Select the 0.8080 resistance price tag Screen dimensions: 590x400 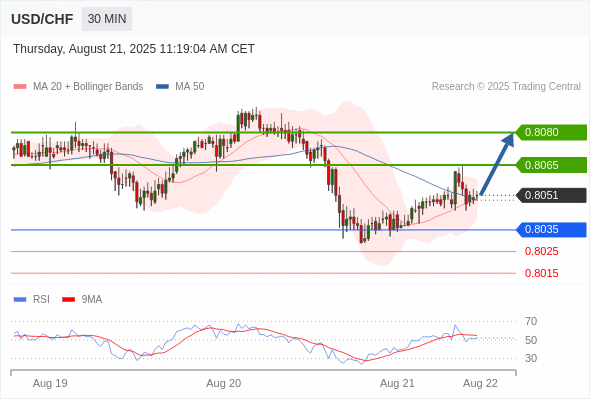(551, 132)
